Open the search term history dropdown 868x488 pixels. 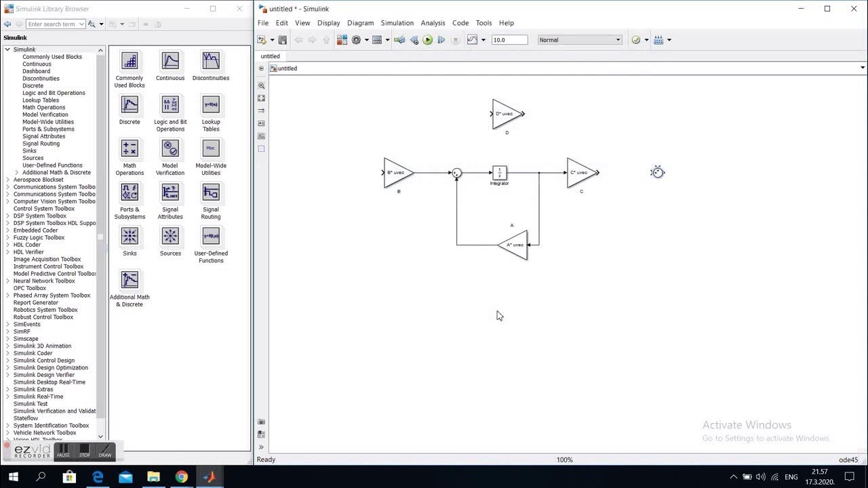point(81,24)
